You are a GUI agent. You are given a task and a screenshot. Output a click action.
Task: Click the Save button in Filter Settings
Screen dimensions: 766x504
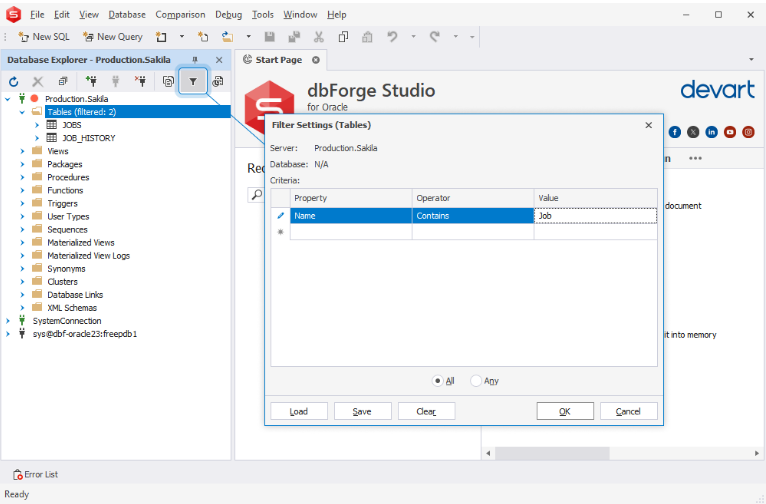(x=362, y=411)
